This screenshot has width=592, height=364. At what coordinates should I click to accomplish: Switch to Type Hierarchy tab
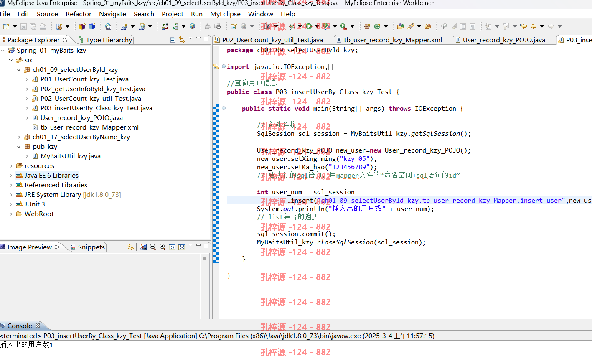point(105,40)
